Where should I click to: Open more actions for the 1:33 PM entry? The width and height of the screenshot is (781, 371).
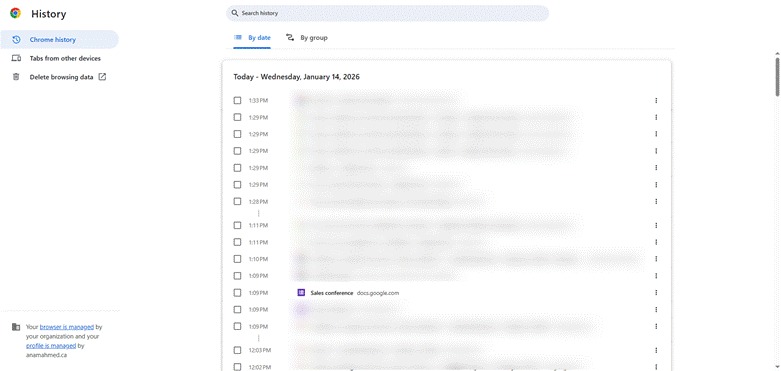[656, 101]
